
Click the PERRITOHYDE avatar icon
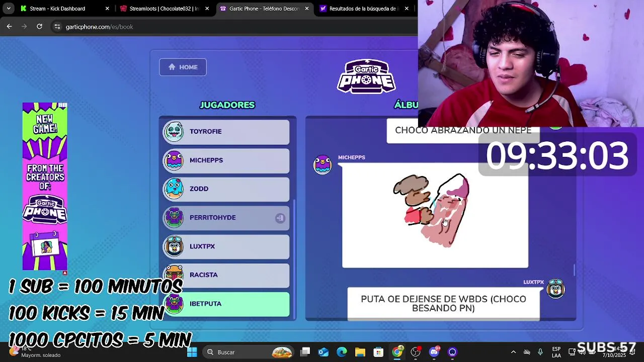point(174,217)
